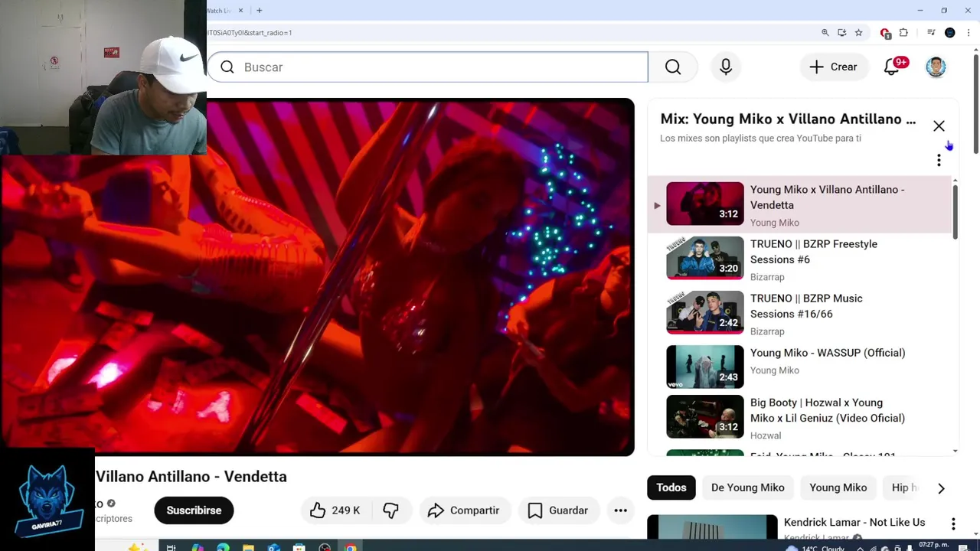Open the red extension icon
Image resolution: width=980 pixels, height=551 pixels.
pos(886,33)
